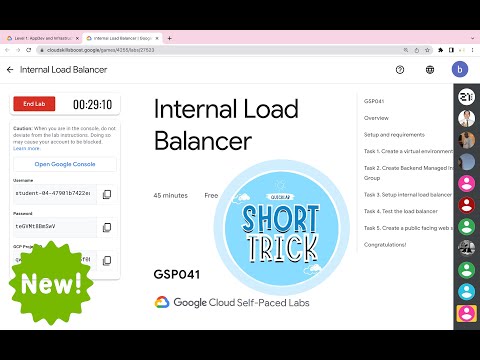Screen dimensions: 480x360
Task: Expand the tab search chevron
Action: click(x=472, y=38)
